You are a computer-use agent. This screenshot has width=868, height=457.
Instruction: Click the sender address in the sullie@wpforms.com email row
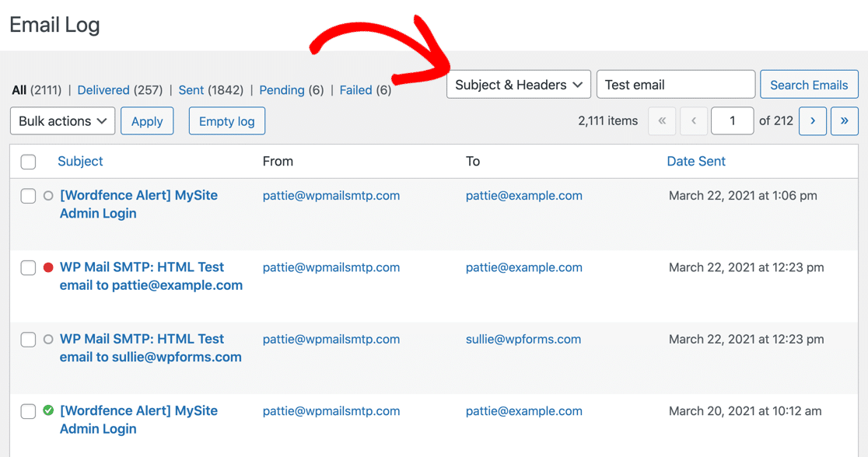click(331, 339)
